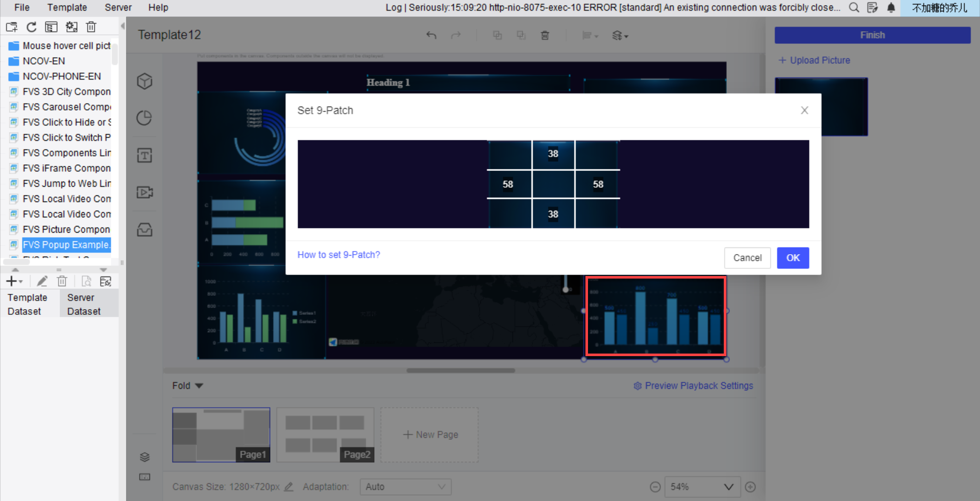The height and width of the screenshot is (501, 980).
Task: Delete item using the trash icon in top toolbar
Action: (x=91, y=27)
